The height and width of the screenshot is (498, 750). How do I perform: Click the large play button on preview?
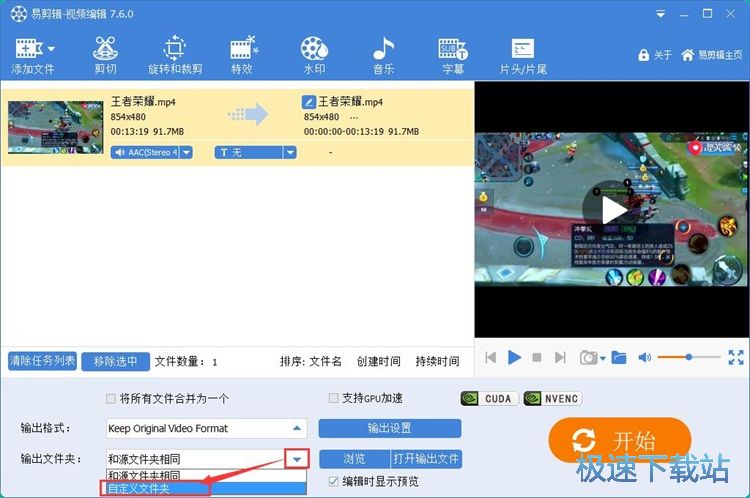[x=612, y=210]
